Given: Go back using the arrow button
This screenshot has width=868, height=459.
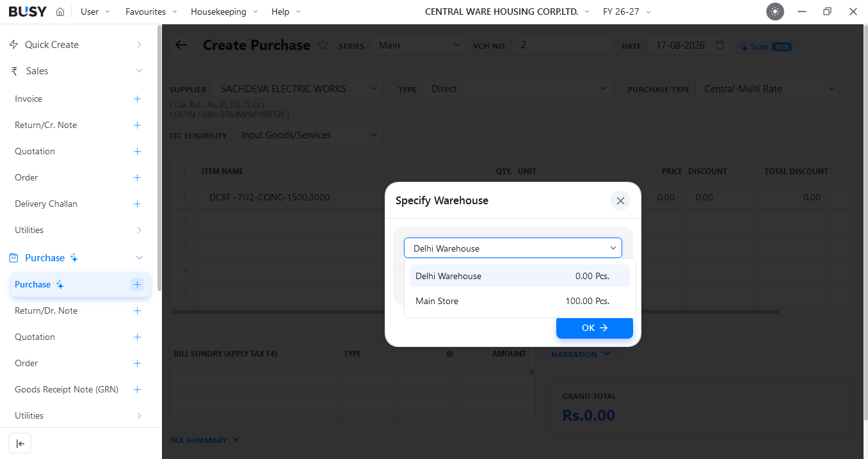Looking at the screenshot, I should 181,45.
